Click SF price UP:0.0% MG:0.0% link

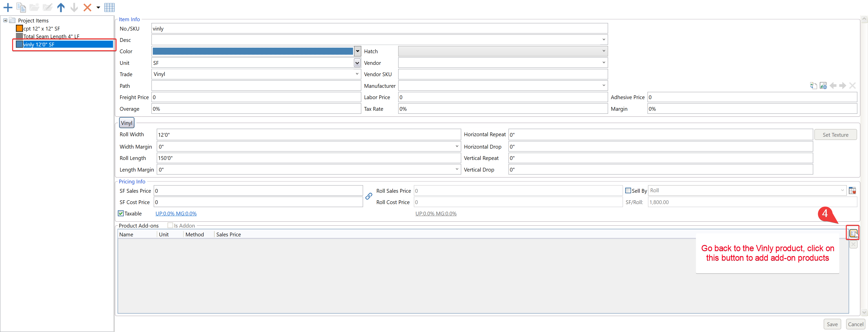click(176, 214)
